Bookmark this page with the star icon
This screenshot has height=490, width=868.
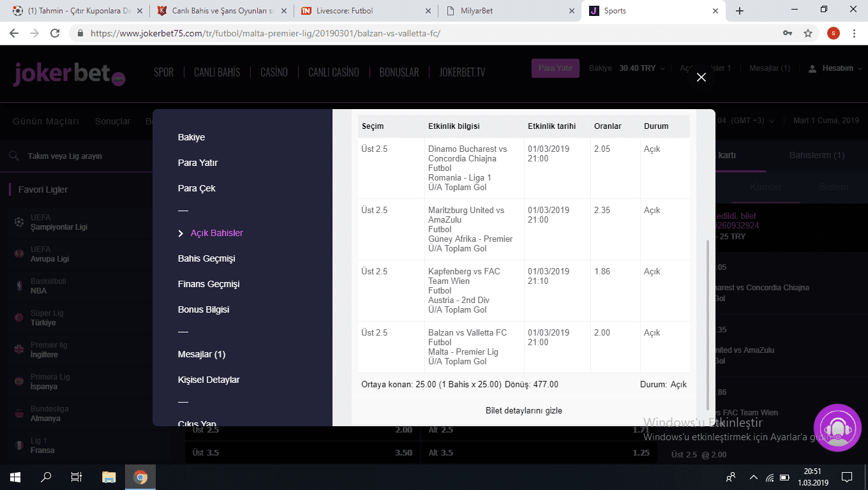(x=808, y=33)
